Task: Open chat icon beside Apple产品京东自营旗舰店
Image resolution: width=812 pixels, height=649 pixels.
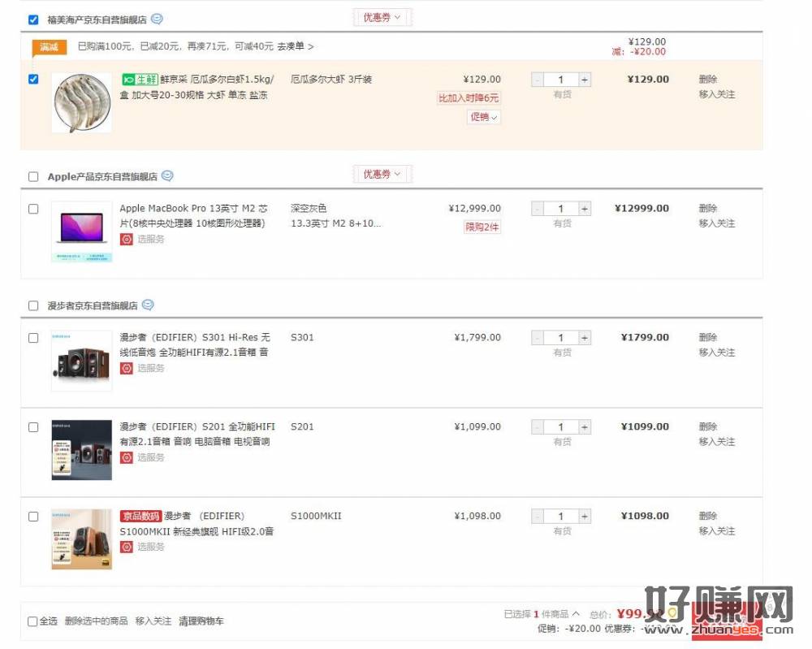Action: pos(167,176)
